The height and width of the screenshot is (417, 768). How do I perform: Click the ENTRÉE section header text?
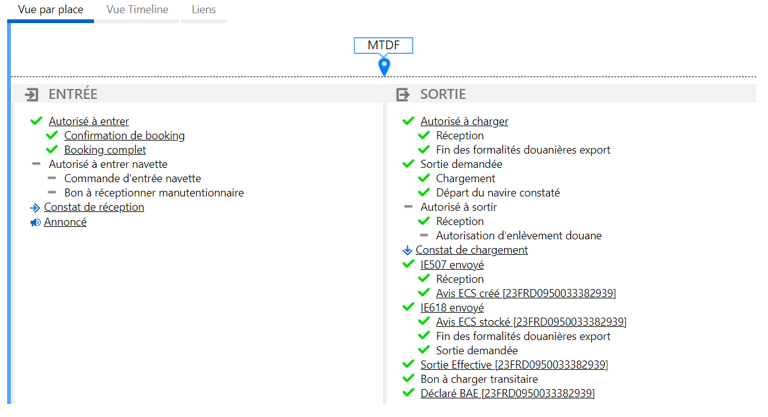coord(73,94)
